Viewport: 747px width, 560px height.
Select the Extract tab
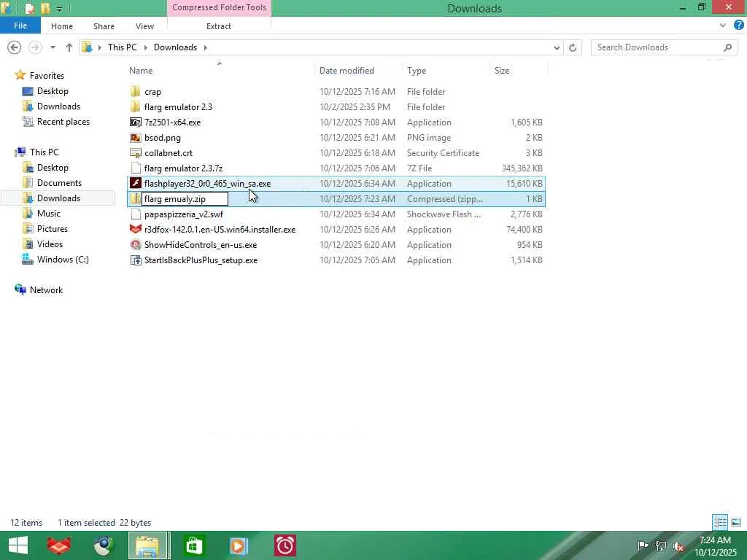pos(219,26)
